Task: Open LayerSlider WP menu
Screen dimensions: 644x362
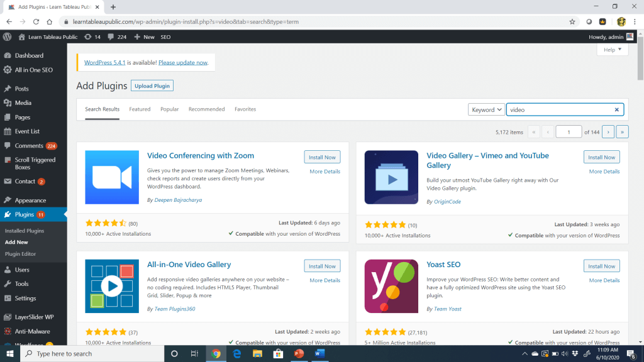Action: coord(34,317)
